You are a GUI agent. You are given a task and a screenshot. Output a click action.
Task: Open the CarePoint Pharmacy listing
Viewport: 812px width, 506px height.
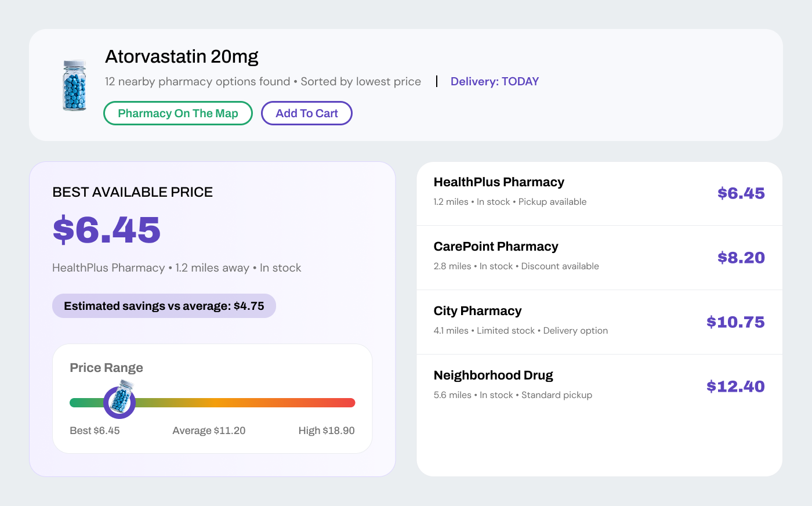(600, 258)
